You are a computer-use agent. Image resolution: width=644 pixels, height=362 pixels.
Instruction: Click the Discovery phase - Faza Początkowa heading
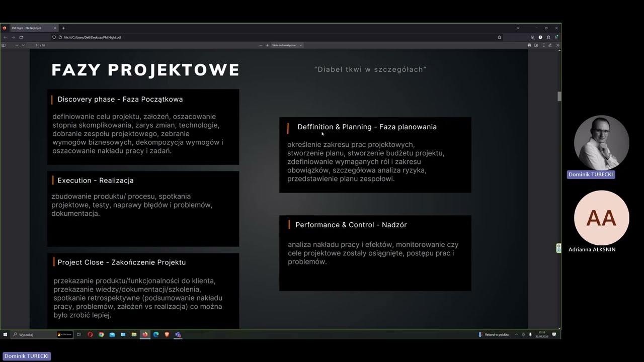click(x=120, y=100)
